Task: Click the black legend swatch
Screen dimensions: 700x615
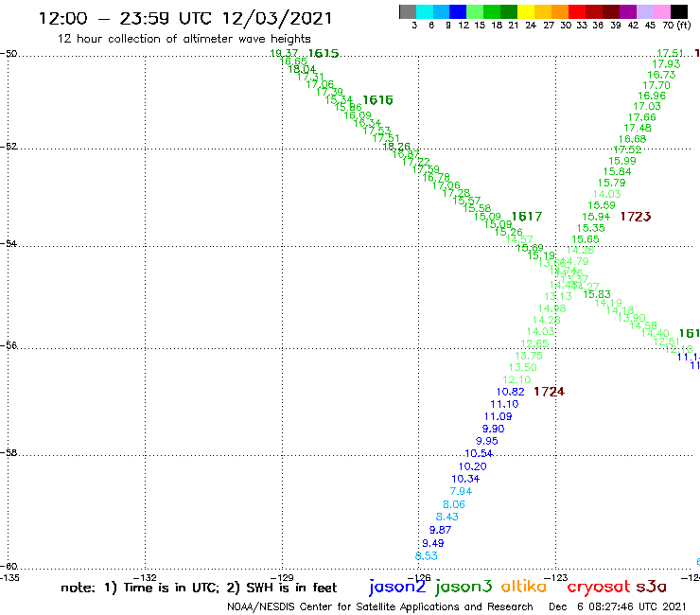Action: pyautogui.click(x=678, y=11)
